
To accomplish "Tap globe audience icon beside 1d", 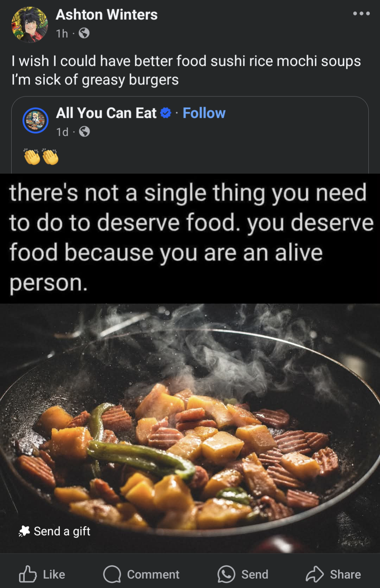I will point(84,132).
